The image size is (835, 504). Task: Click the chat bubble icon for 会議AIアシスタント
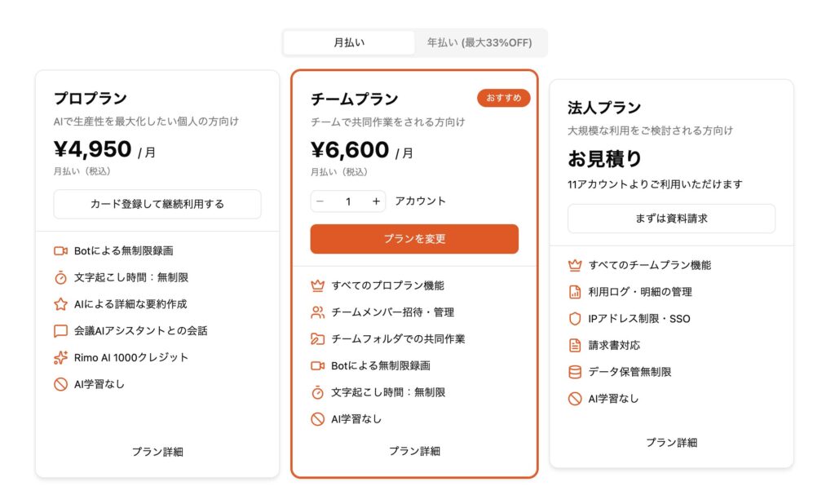(x=62, y=330)
